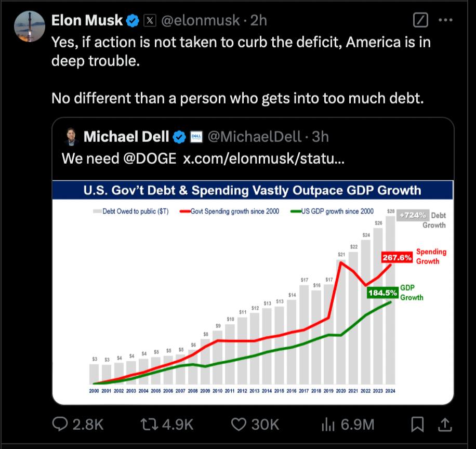Screen dimensions: 476x449
Task: Open the Grok explain-post icon
Action: pos(420,20)
